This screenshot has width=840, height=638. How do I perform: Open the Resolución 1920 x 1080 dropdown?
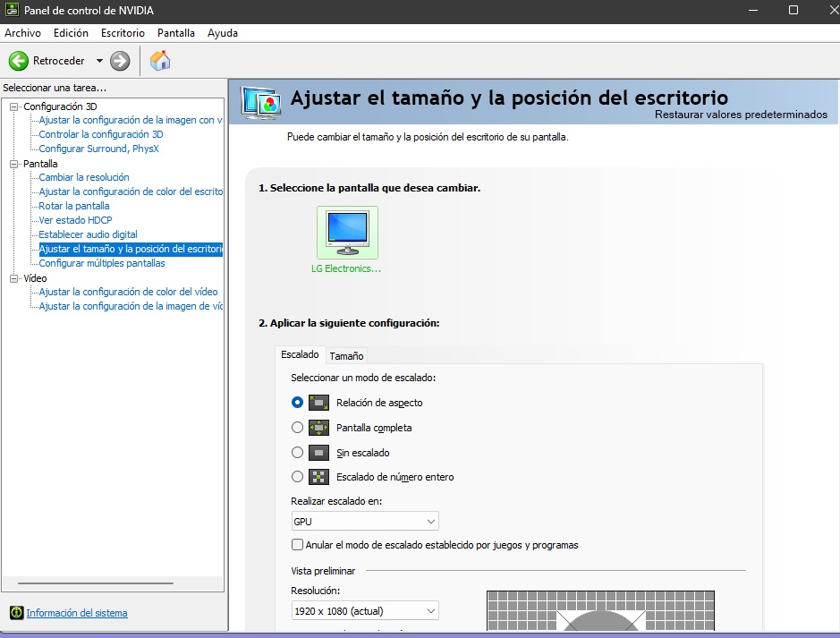tap(365, 611)
